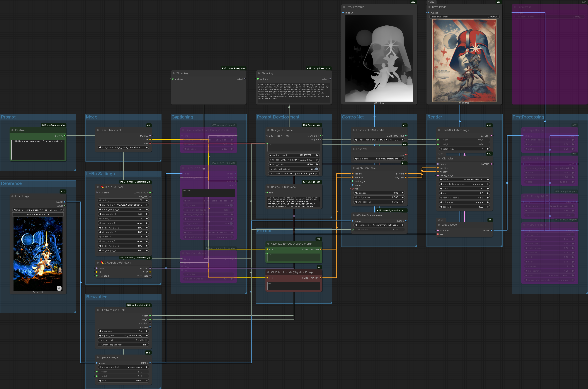
Task: Click the seed value field in KSampler
Action: point(464,180)
